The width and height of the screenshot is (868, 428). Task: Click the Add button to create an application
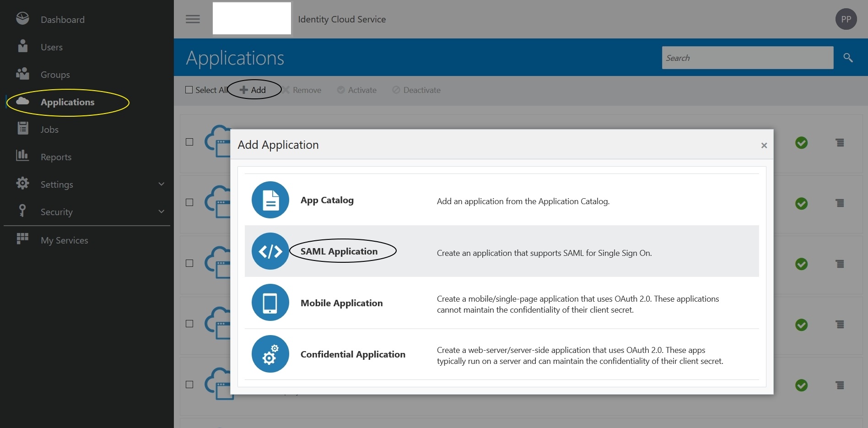pos(255,90)
